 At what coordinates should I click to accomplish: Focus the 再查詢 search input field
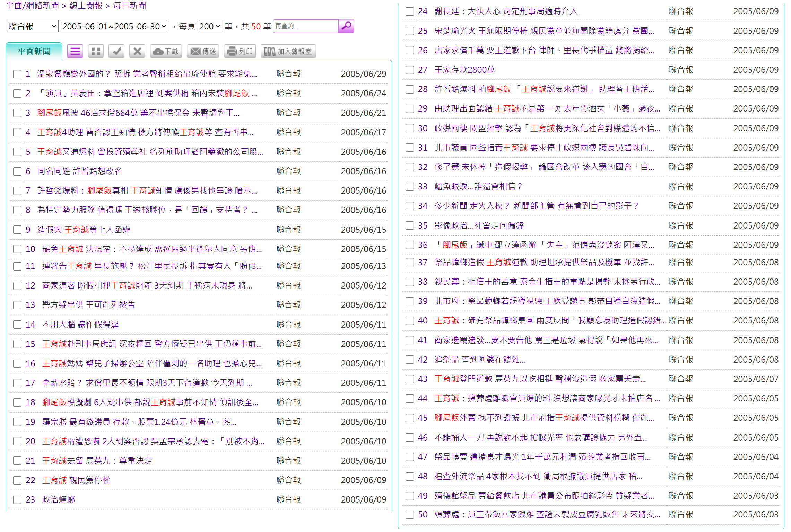pos(305,26)
